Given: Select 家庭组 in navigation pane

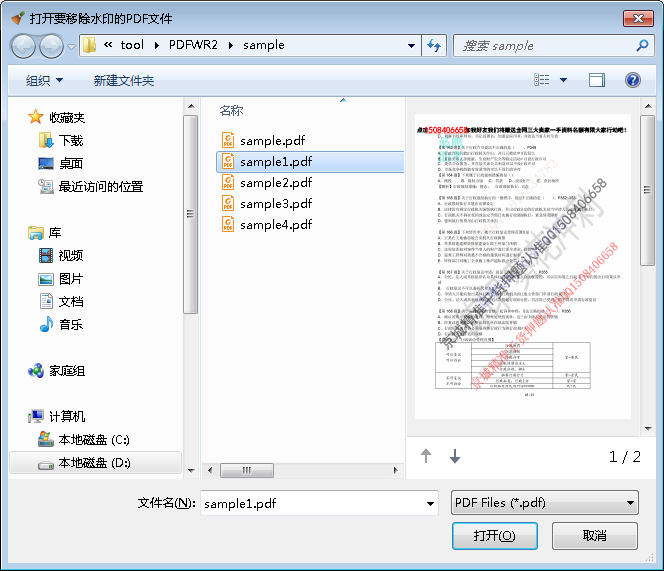Looking at the screenshot, I should 67,371.
